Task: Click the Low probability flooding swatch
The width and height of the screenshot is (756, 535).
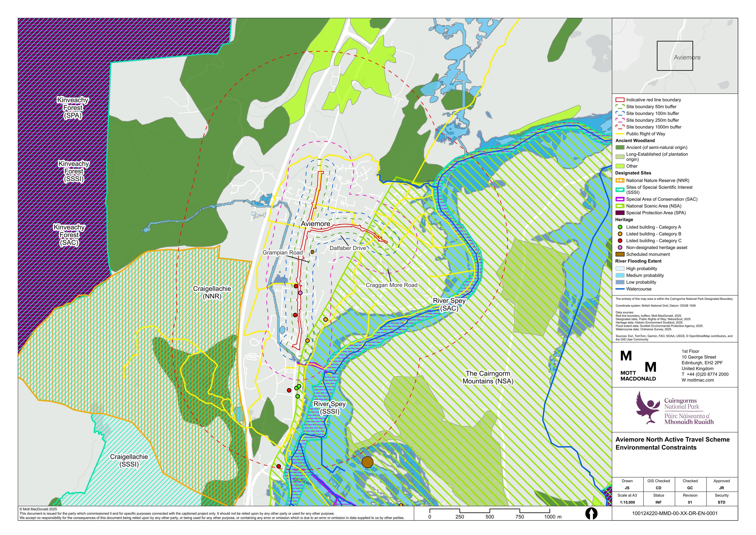Action: (x=620, y=282)
